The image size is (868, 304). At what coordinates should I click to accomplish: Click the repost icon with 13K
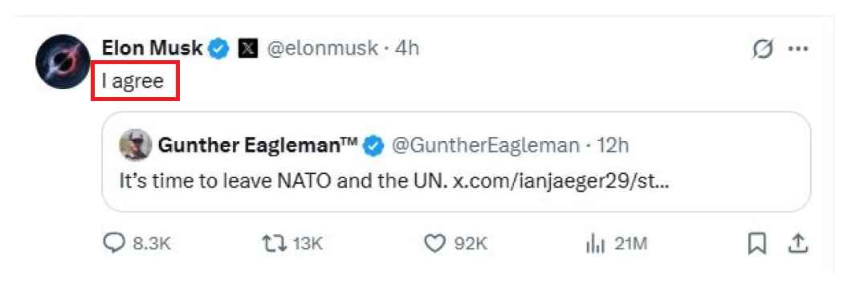coord(274,244)
